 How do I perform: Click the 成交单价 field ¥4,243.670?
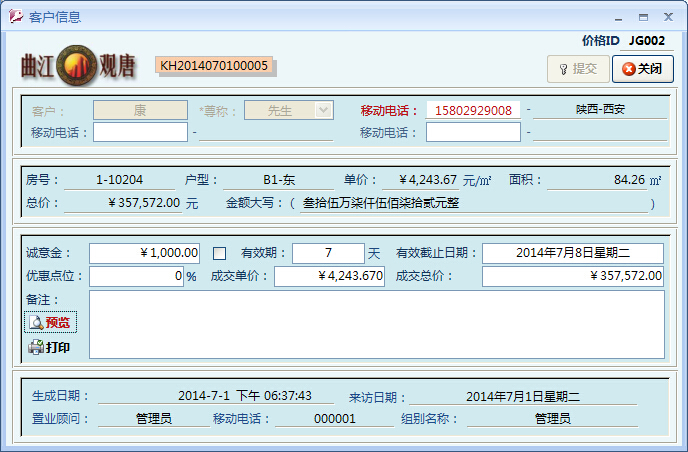click(330, 276)
